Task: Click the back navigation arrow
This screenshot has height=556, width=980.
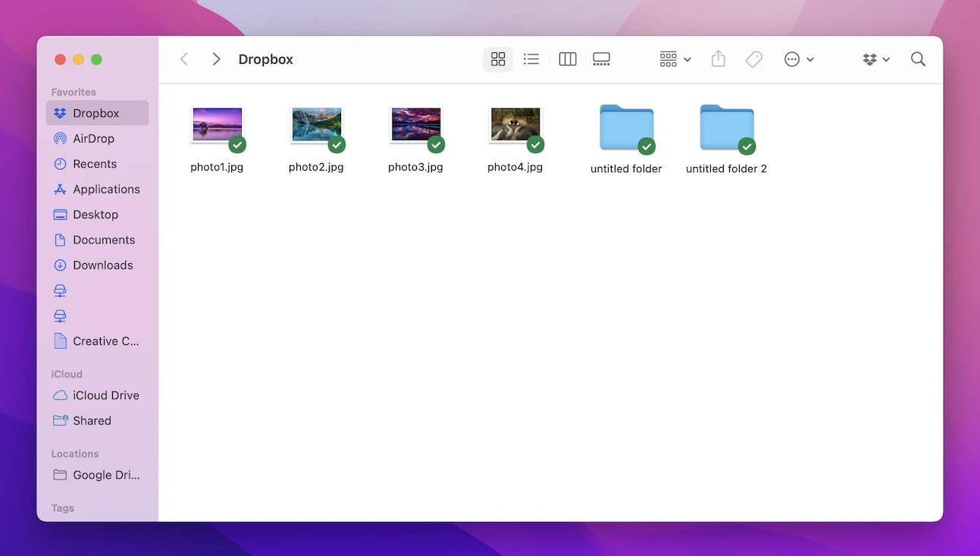Action: (x=183, y=58)
